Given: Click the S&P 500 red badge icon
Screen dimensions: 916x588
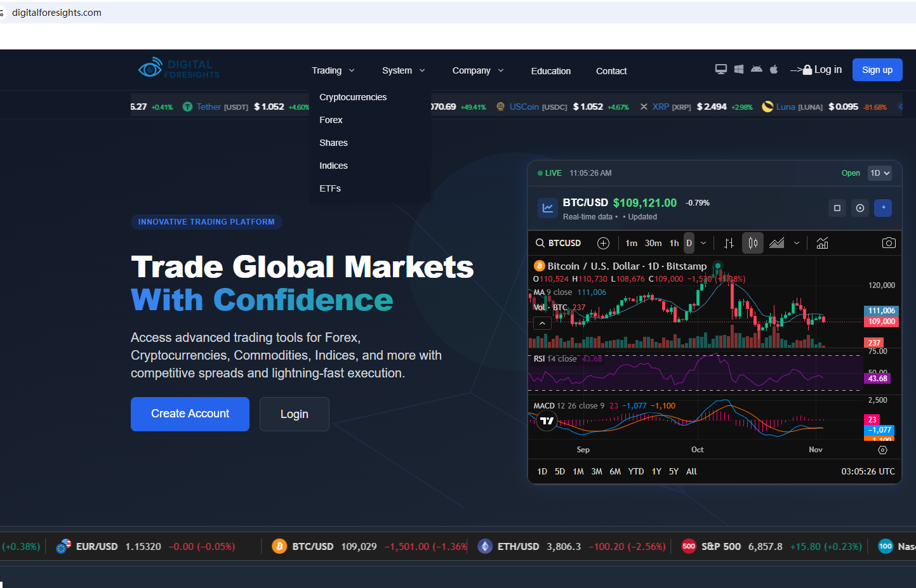Looking at the screenshot, I should pyautogui.click(x=689, y=546).
